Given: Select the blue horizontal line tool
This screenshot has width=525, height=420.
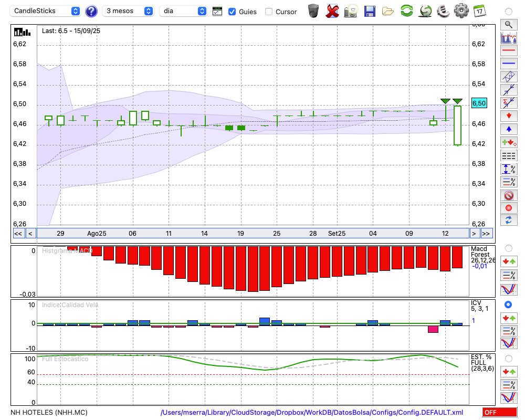Looking at the screenshot, I should (508, 64).
